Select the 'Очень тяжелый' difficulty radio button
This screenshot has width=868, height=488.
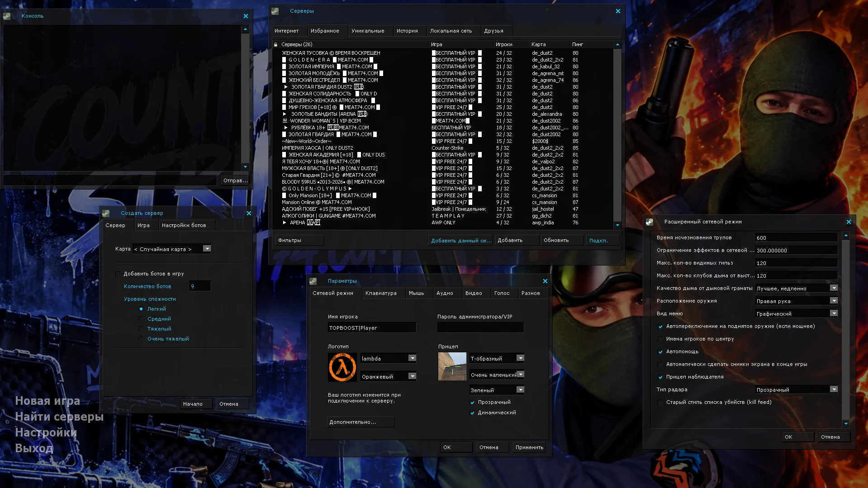pos(141,339)
